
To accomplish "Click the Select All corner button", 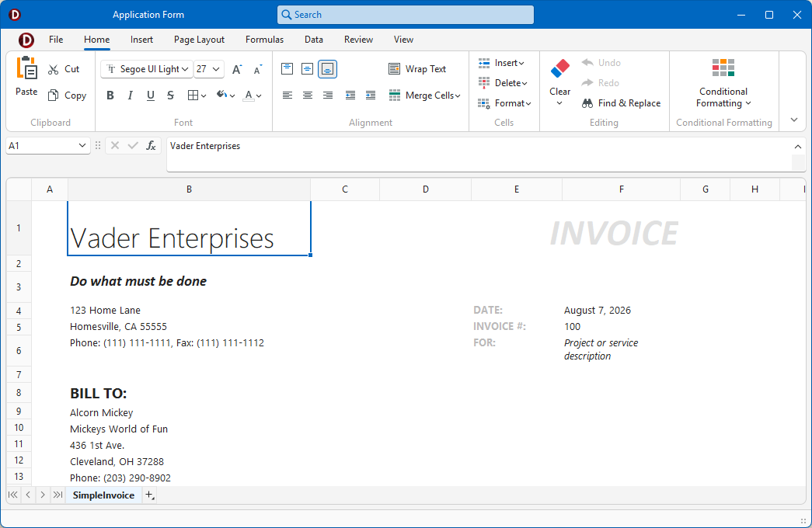I will coord(19,189).
